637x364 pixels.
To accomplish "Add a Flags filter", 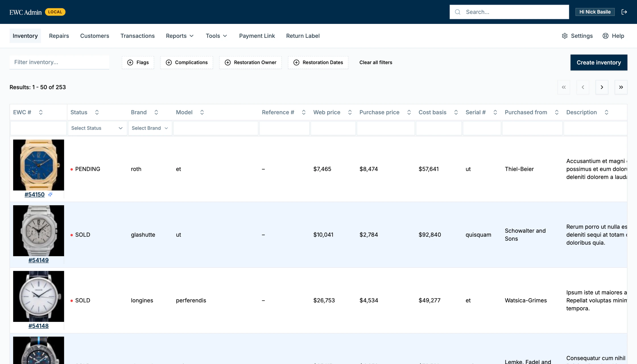I will (x=138, y=63).
